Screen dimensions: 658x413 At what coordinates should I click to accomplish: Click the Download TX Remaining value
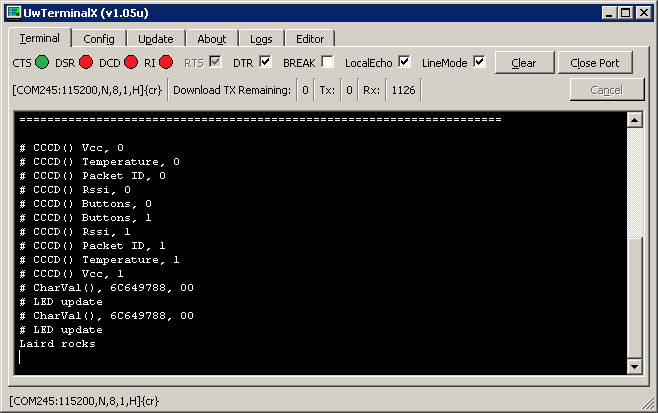click(x=305, y=90)
